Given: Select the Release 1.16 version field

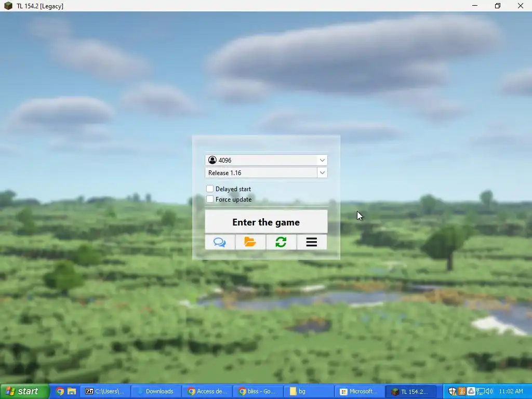Looking at the screenshot, I should click(x=261, y=172).
